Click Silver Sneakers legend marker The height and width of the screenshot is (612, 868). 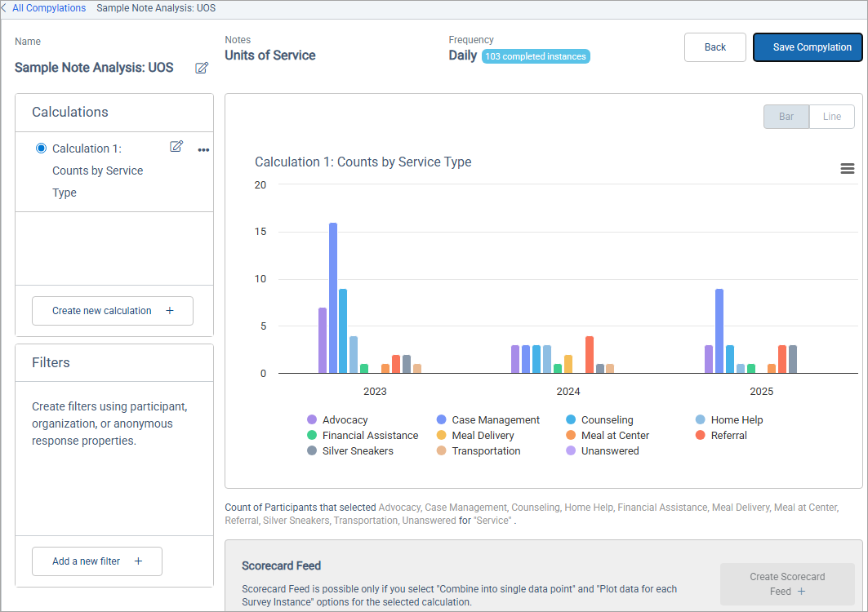click(x=312, y=451)
